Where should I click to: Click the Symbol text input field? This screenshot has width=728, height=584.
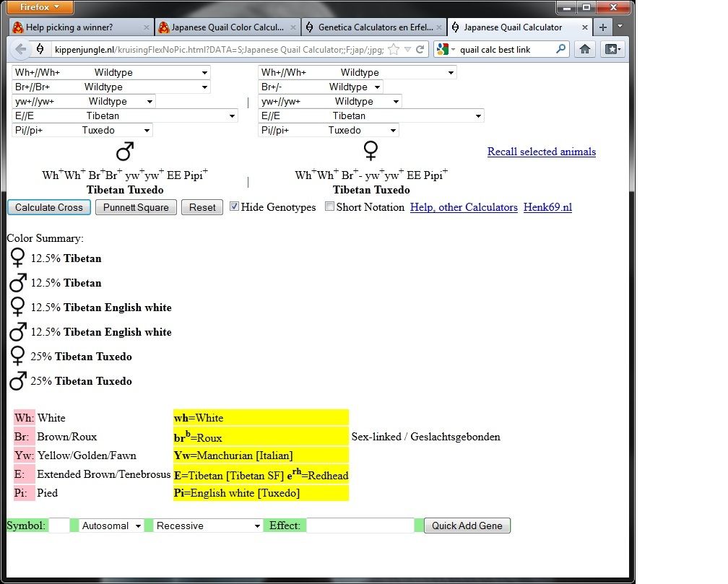click(x=59, y=526)
